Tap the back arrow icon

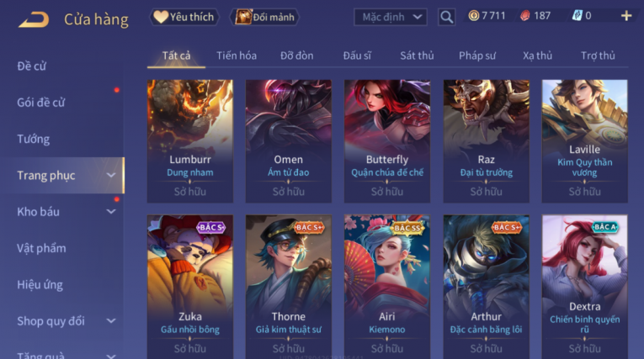click(x=34, y=19)
